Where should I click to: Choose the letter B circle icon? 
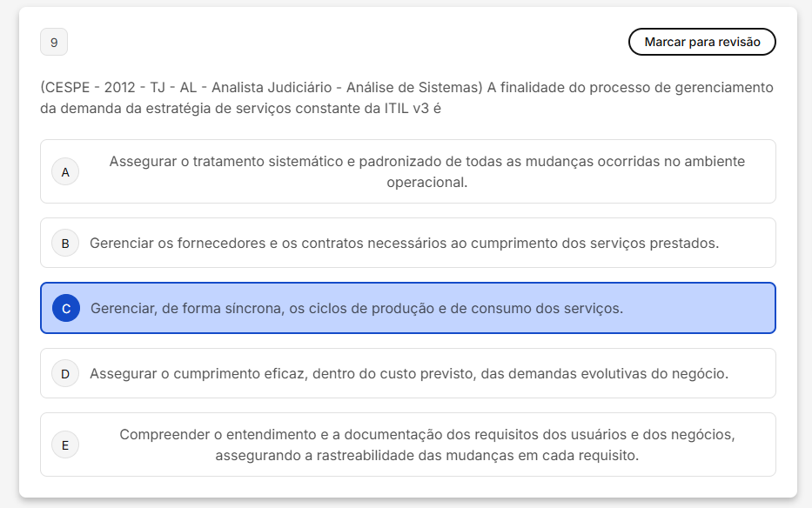[65, 244]
